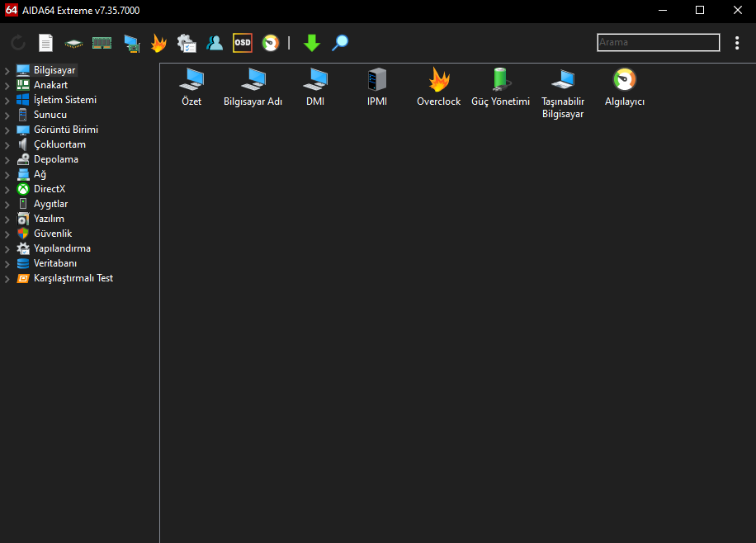Expand the DirectX tree node
Viewport: 756px width, 543px height.
7,190
